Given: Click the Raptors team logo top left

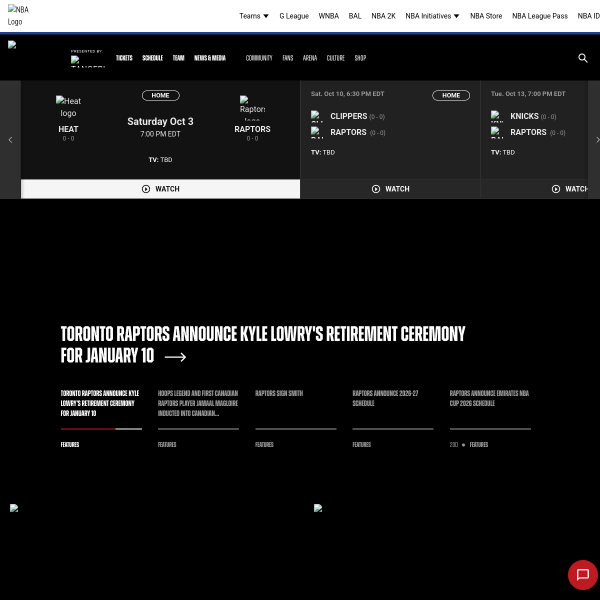Looking at the screenshot, I should [x=12, y=45].
